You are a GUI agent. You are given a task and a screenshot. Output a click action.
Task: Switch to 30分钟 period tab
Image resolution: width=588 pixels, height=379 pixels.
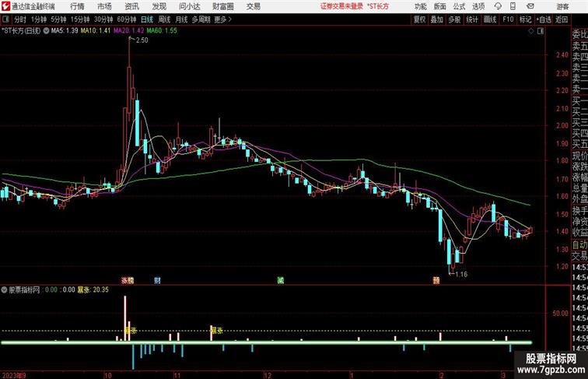tap(103, 19)
